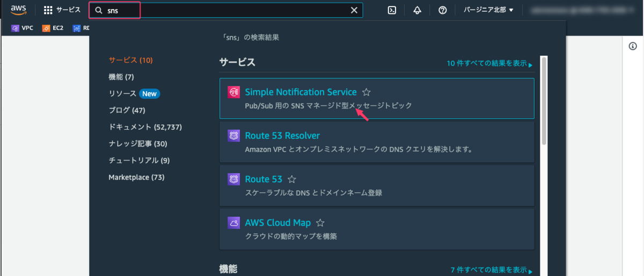Open the notifications bell
The image size is (644, 276).
pyautogui.click(x=418, y=10)
